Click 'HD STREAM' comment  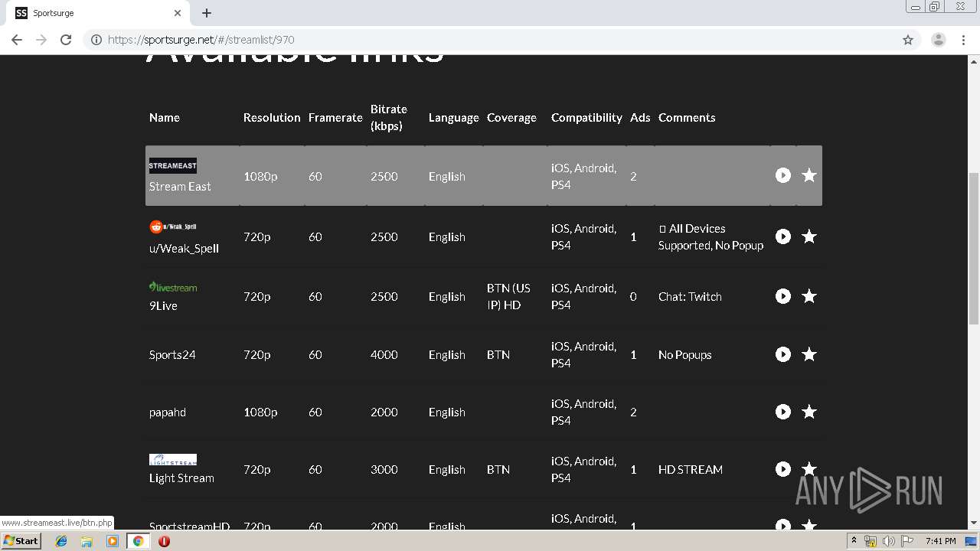691,469
